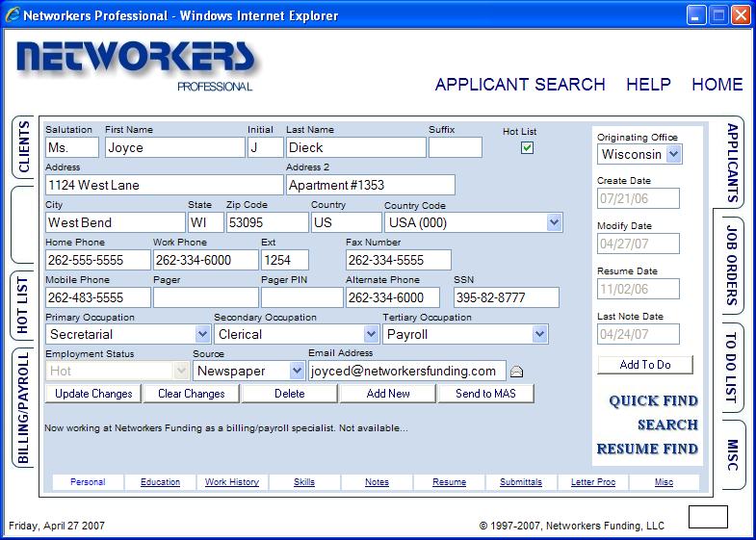
Task: Click the RESUME FIND link
Action: [x=647, y=449]
